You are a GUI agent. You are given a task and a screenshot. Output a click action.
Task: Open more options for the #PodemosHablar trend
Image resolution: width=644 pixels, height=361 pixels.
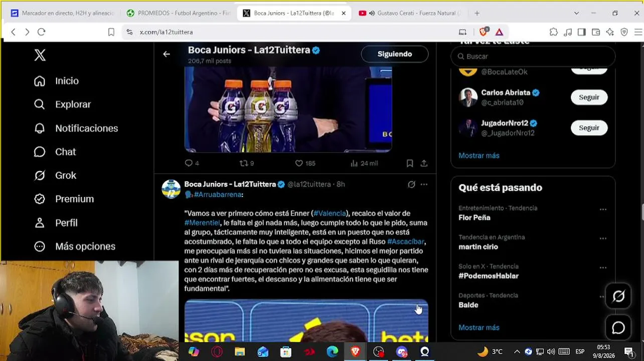point(603,268)
